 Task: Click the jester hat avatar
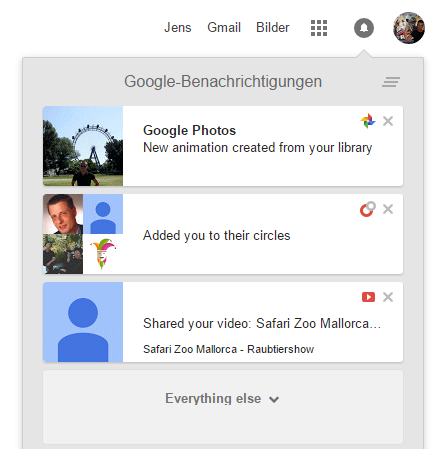coord(103,254)
